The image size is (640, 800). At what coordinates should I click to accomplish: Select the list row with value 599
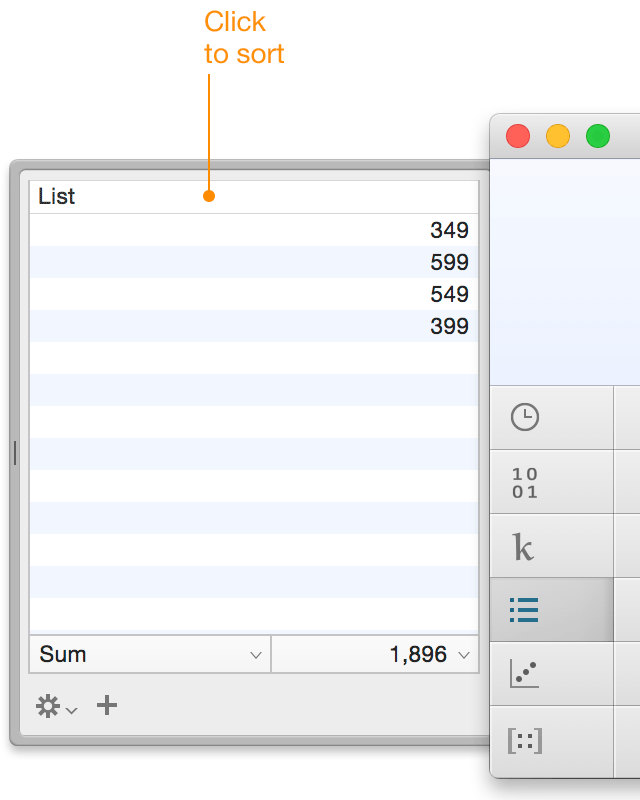[254, 262]
